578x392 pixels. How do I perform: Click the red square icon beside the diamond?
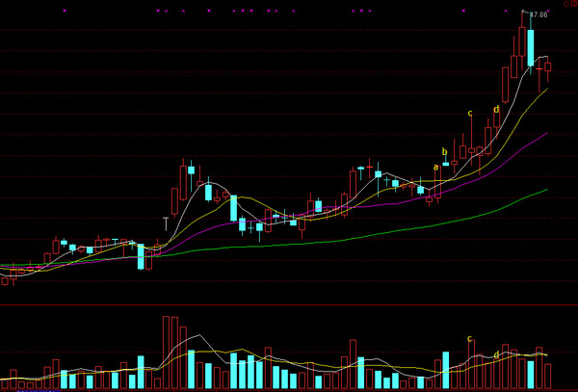pyautogui.click(x=575, y=4)
